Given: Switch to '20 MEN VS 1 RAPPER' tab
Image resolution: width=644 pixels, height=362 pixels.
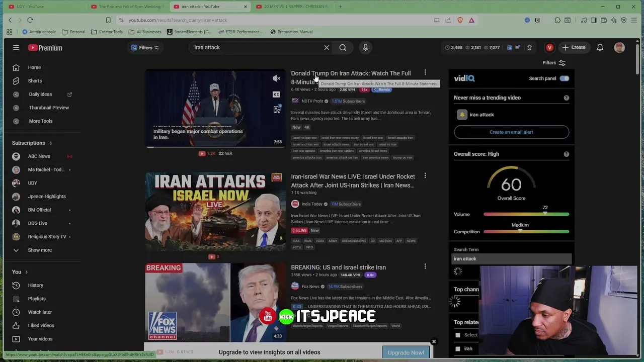Looking at the screenshot, I should coord(292,7).
